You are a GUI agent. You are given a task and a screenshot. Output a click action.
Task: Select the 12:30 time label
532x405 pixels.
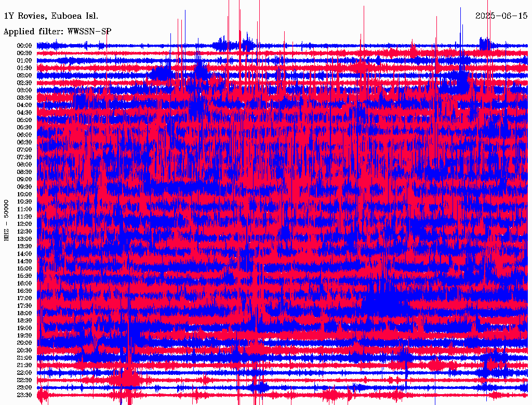[x=24, y=232]
